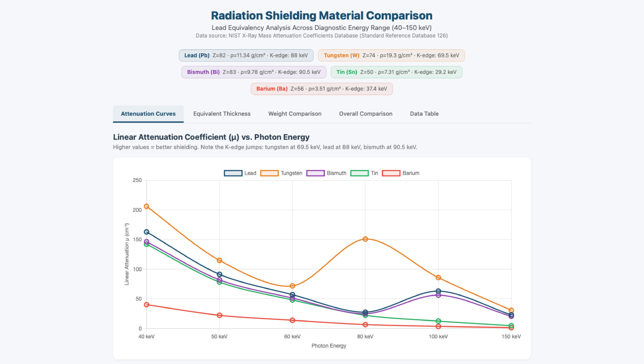Hide the Tin series via legend

pyautogui.click(x=359, y=173)
